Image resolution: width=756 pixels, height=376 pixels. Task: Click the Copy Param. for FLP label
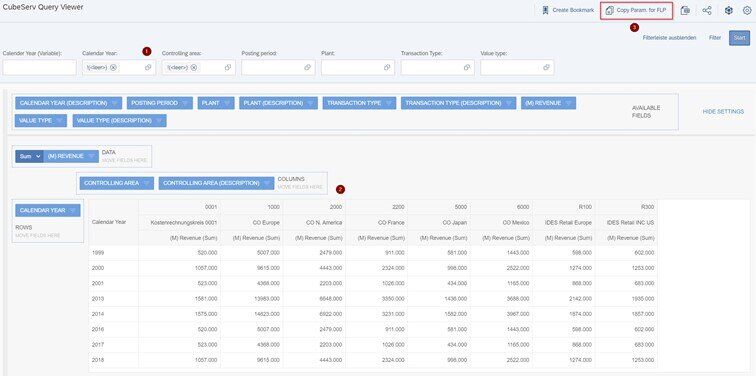click(x=641, y=10)
